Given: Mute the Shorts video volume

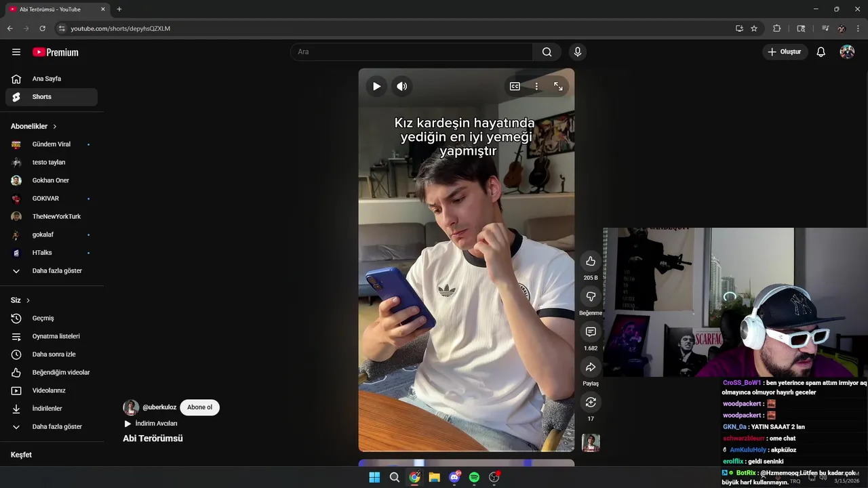Looking at the screenshot, I should (x=402, y=86).
